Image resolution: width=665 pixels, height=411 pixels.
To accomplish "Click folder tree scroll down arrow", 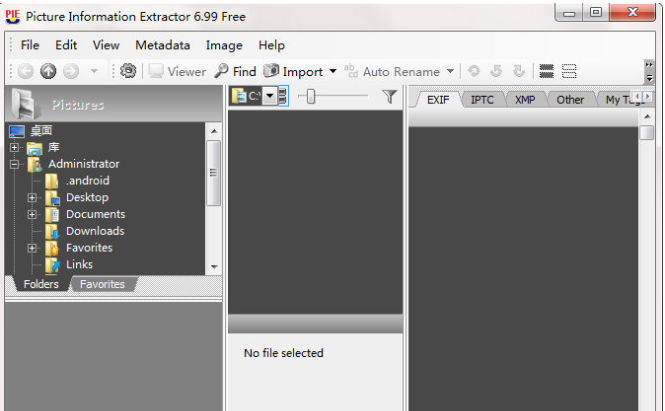I will (x=214, y=267).
